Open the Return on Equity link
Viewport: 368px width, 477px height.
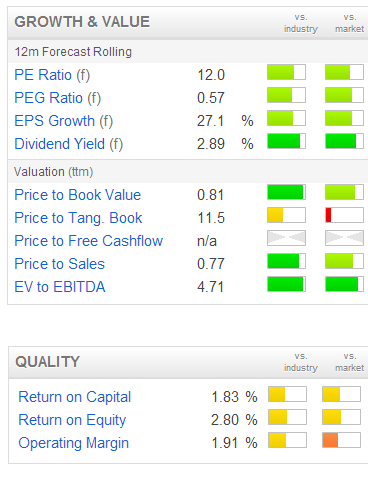tap(72, 420)
